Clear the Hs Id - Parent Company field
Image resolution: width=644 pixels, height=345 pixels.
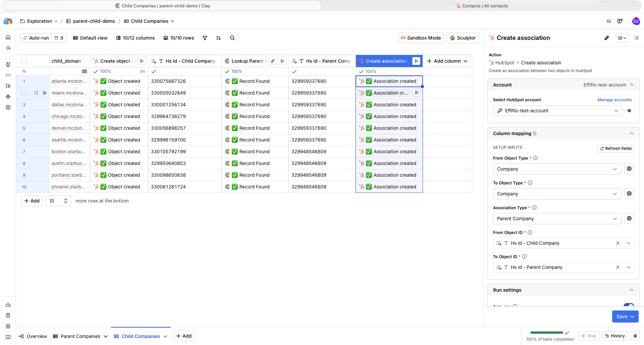[x=618, y=267]
